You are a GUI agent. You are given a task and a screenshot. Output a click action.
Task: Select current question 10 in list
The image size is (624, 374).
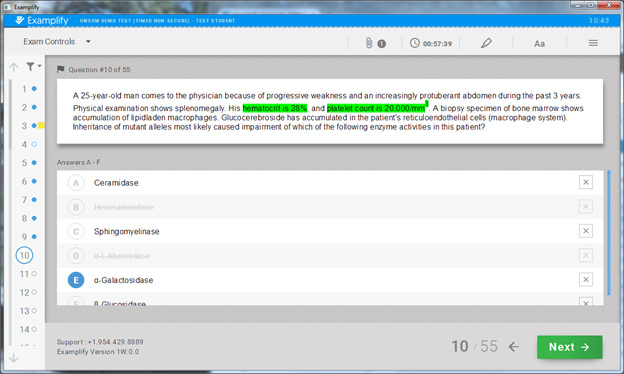(24, 255)
